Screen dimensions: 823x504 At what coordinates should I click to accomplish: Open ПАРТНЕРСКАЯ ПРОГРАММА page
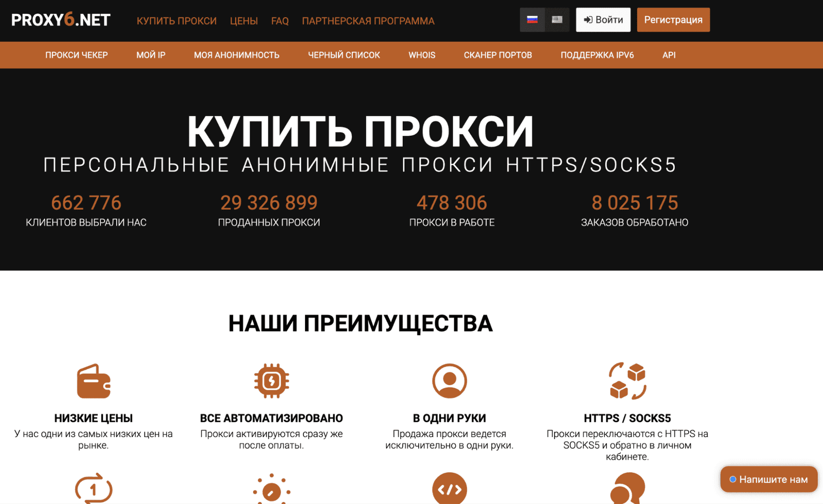click(368, 21)
